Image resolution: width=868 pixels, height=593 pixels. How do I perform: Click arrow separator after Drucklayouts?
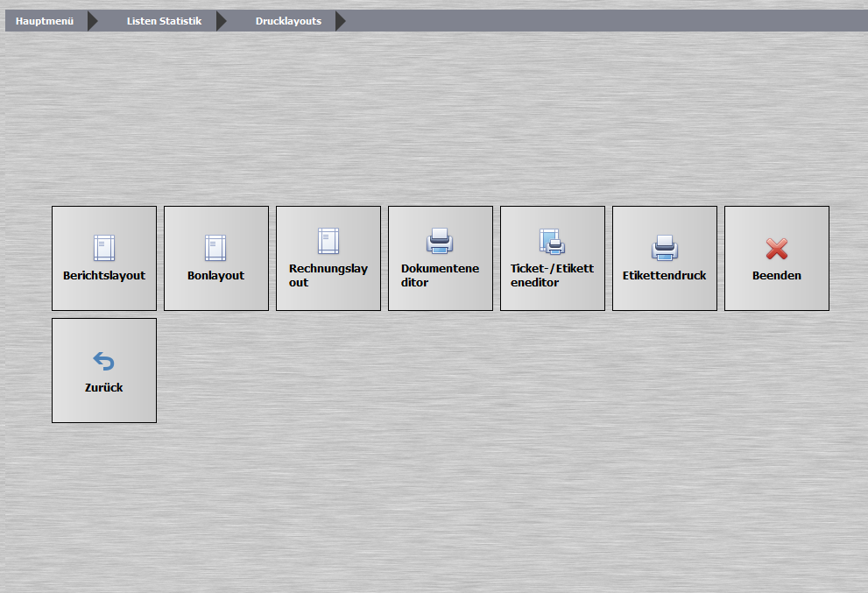(x=341, y=21)
